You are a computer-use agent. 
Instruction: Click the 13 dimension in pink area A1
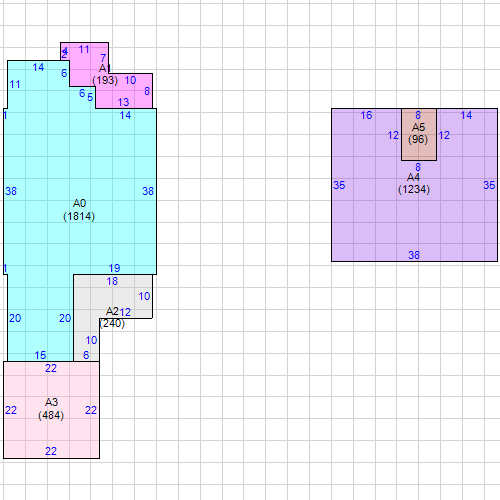pos(123,102)
